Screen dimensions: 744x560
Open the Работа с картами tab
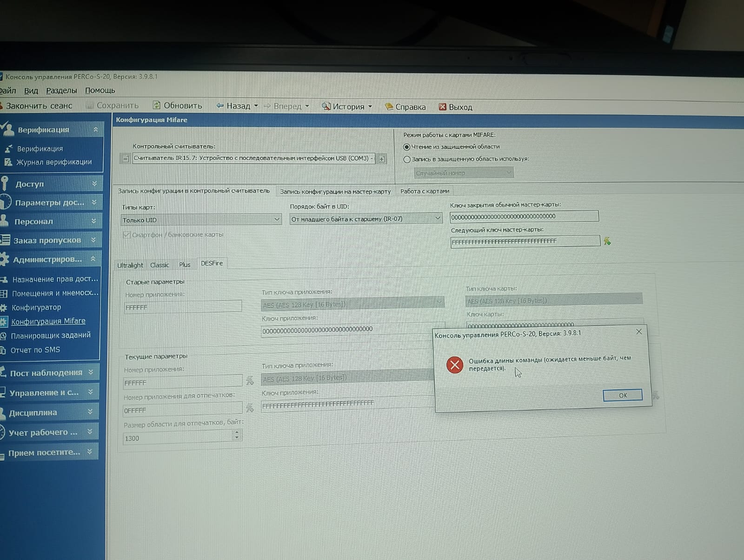click(425, 191)
